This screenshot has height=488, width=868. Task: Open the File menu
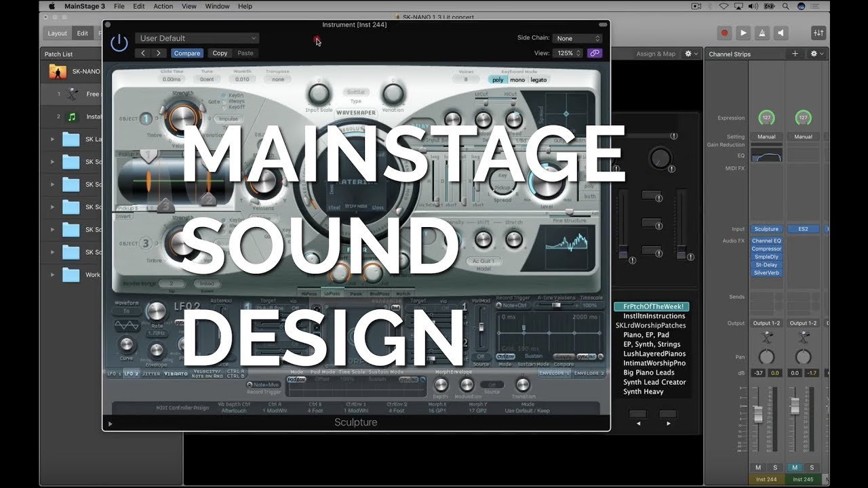[119, 6]
